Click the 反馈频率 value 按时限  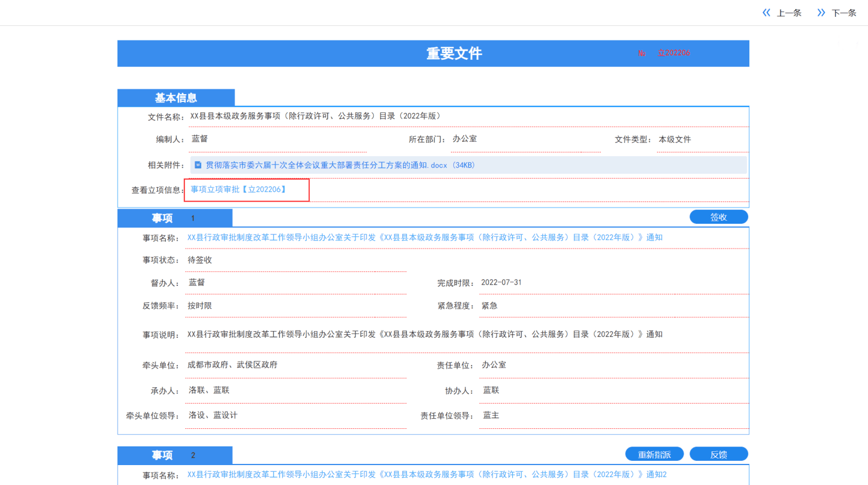(x=200, y=306)
